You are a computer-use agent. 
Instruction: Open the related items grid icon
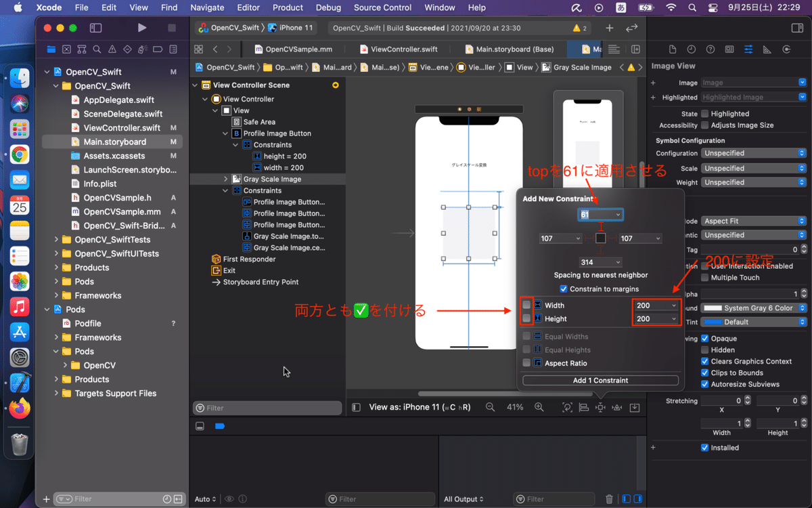tap(198, 49)
